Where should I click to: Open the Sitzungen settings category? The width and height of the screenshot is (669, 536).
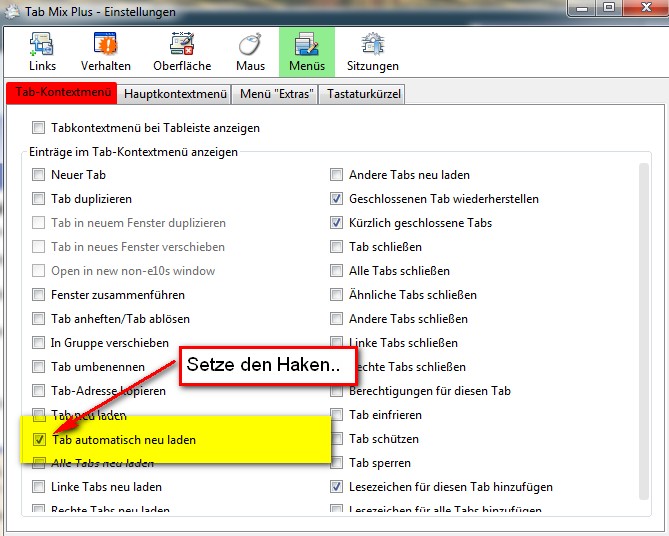coord(372,52)
